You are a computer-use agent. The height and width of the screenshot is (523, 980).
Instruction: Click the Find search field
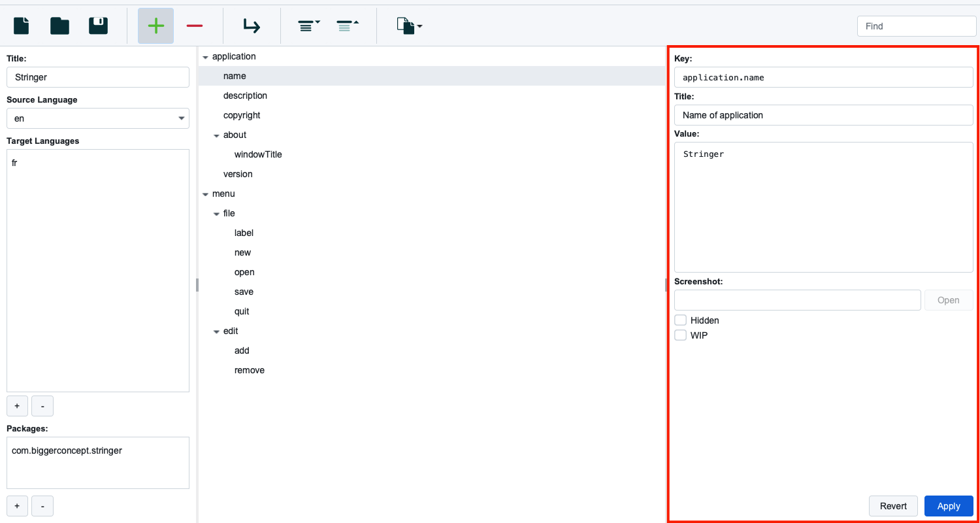(x=917, y=26)
